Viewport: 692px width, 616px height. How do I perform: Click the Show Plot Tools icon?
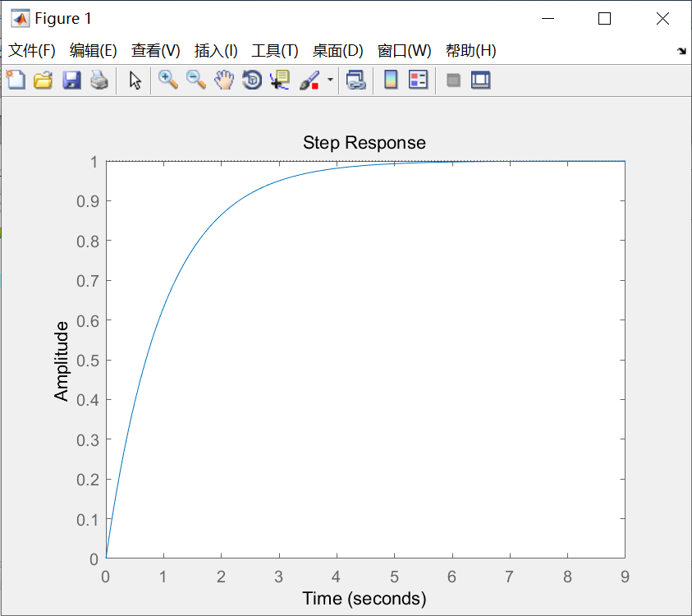pos(480,80)
